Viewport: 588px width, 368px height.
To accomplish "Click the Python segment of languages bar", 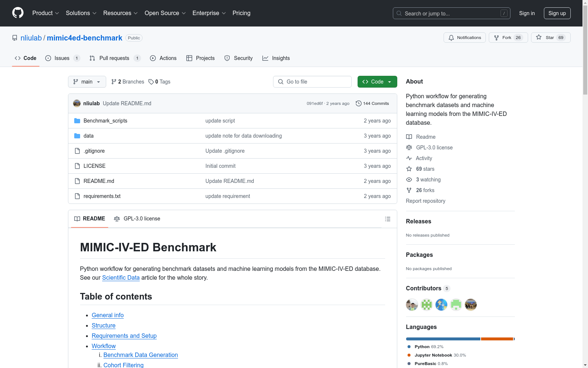I will (443, 339).
